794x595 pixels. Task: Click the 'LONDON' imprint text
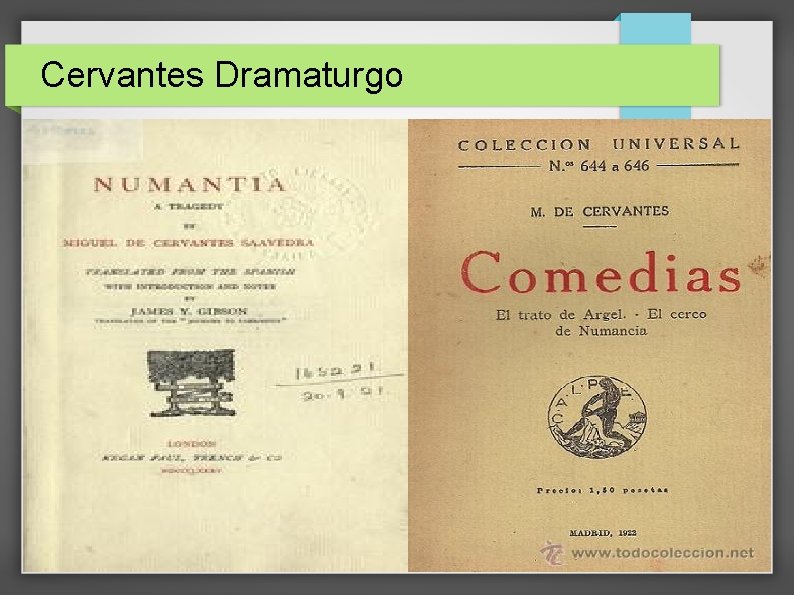pos(191,444)
